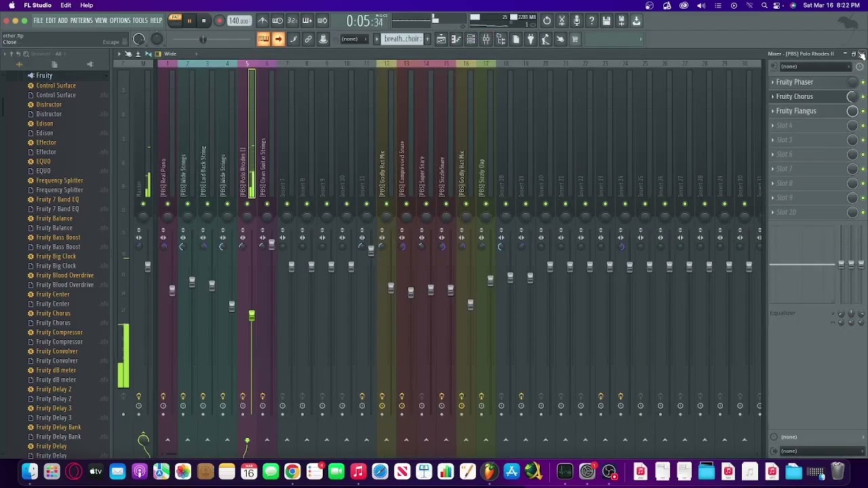Select Slot 5 empty effect slot

coord(785,140)
